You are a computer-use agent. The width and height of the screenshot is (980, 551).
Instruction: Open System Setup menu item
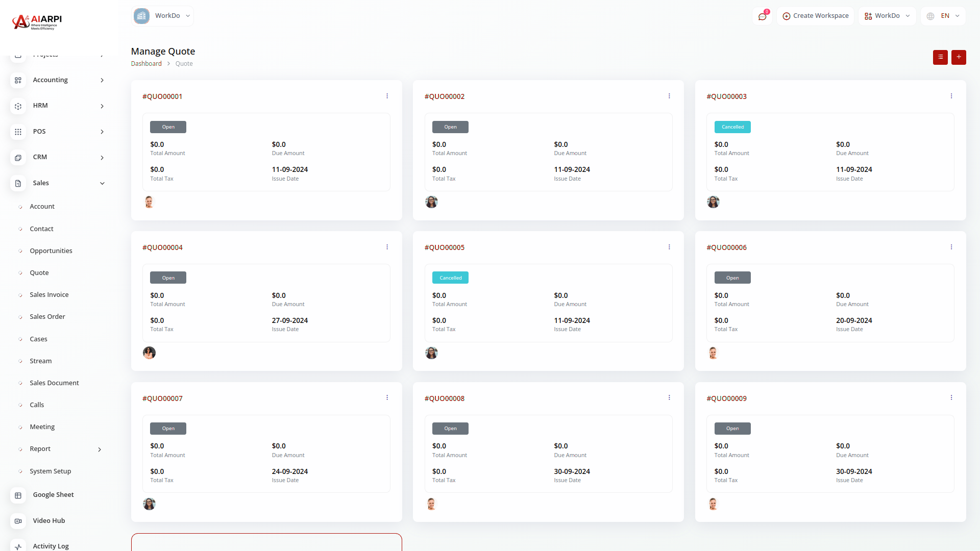[51, 471]
